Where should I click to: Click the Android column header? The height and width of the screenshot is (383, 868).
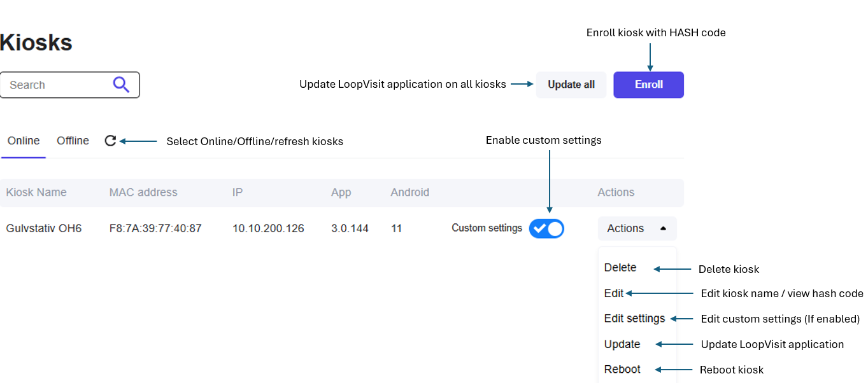click(409, 192)
